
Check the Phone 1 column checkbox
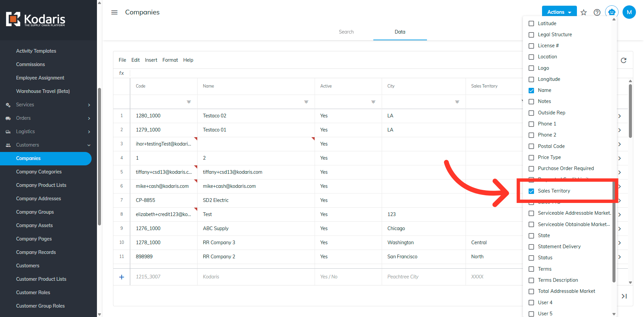coord(531,124)
